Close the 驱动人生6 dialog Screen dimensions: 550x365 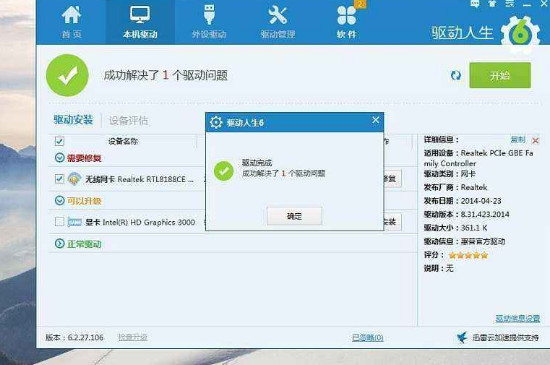point(375,120)
